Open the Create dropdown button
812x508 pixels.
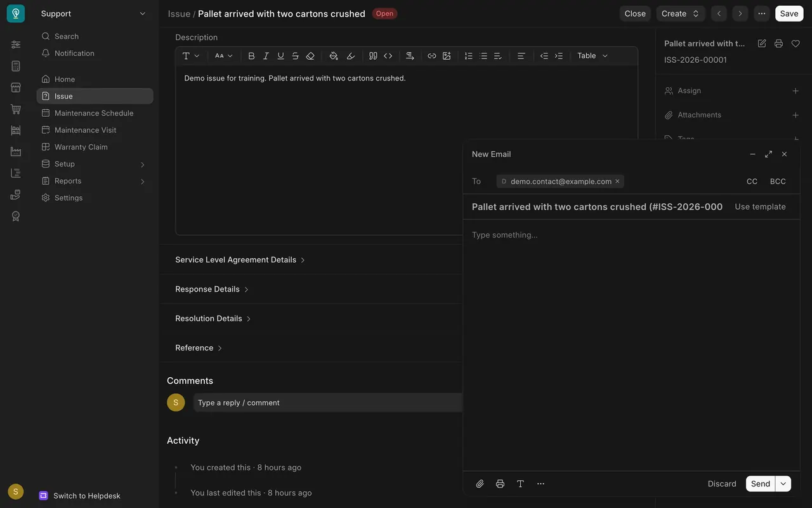coord(680,13)
